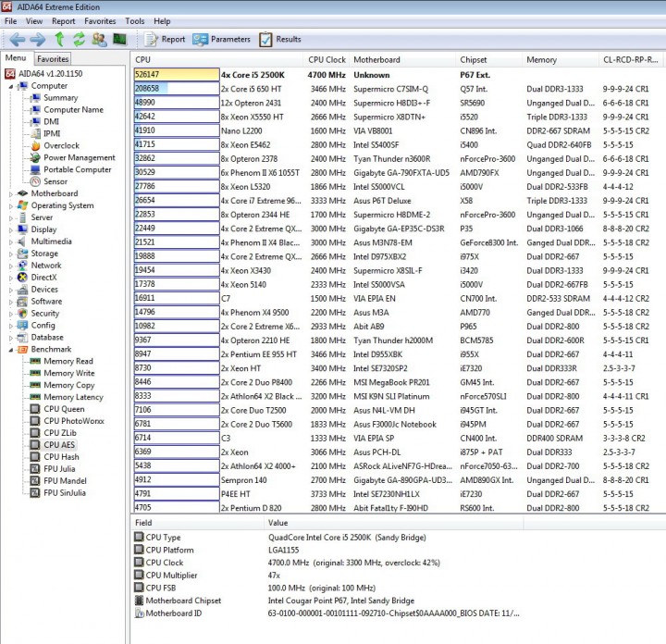Viewport: 666px width, 644px height.
Task: Open the Report toolbar button
Action: click(x=165, y=40)
